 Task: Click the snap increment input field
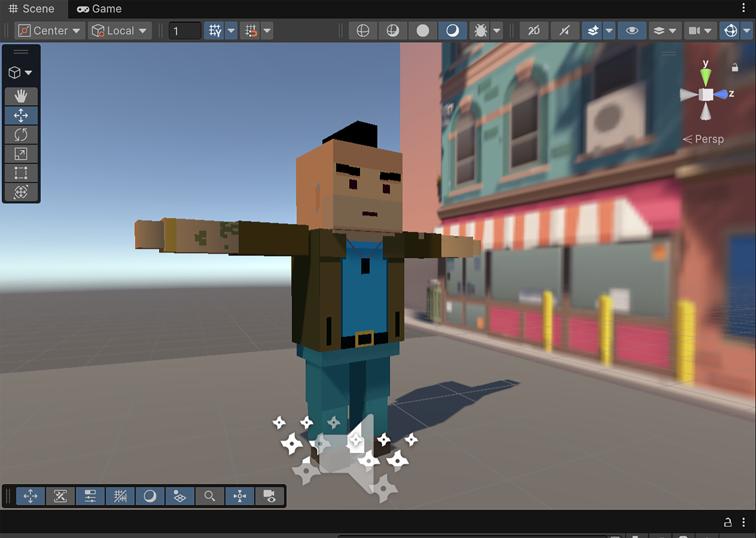[x=185, y=31]
